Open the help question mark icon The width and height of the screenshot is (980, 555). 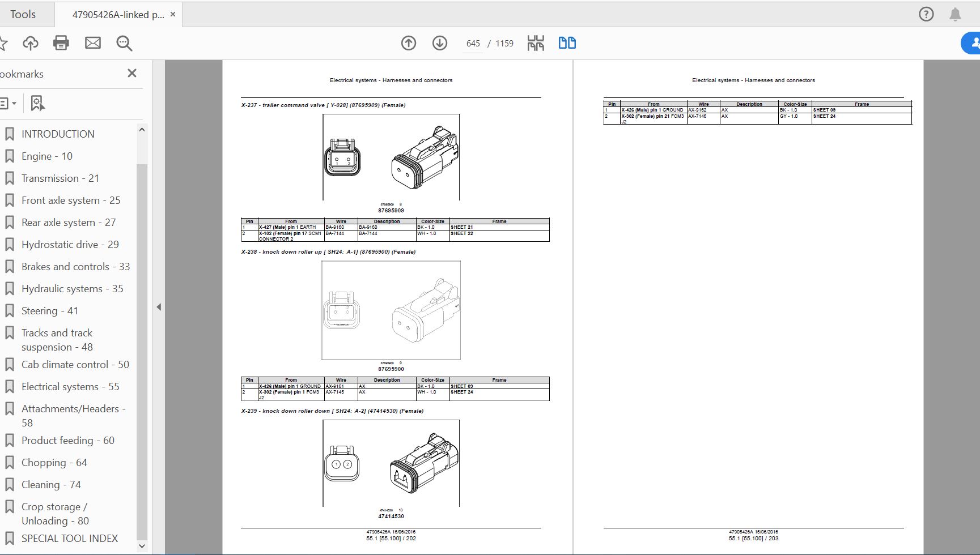pos(926,14)
